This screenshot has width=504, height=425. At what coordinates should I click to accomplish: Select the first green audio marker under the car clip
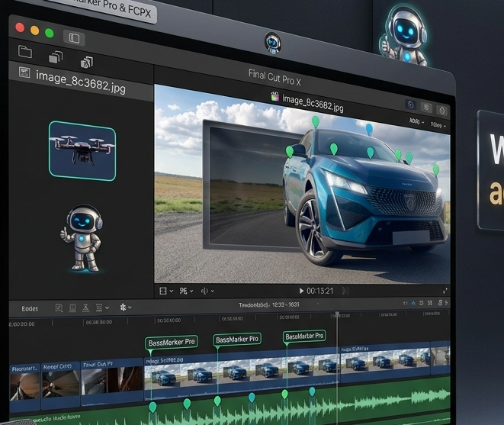pos(152,407)
